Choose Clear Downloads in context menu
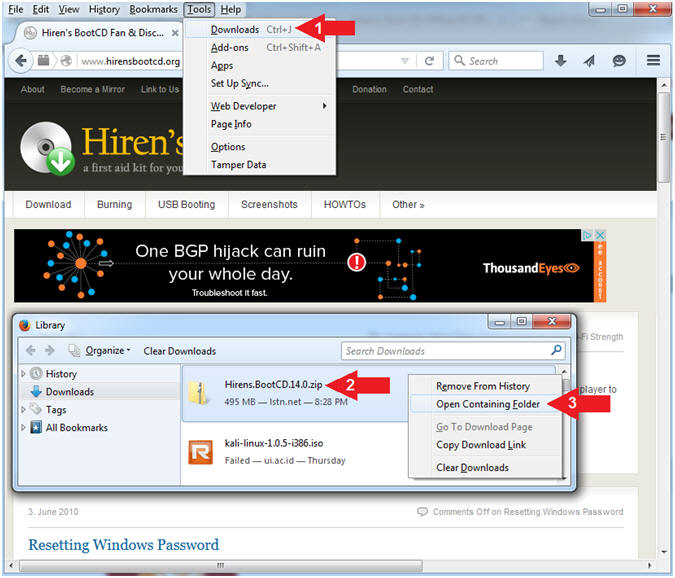The height and width of the screenshot is (578, 675). click(486, 467)
